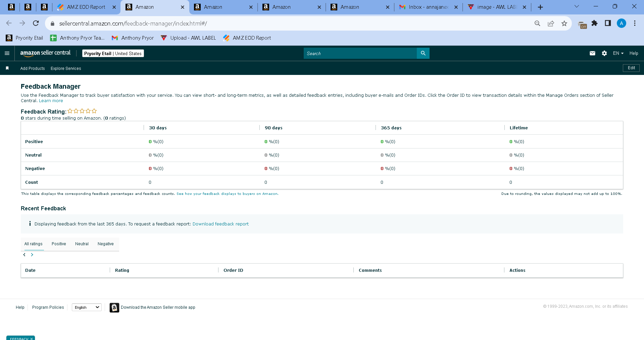The image size is (644, 340).
Task: Open the tab search chevron
Action: pos(577,6)
